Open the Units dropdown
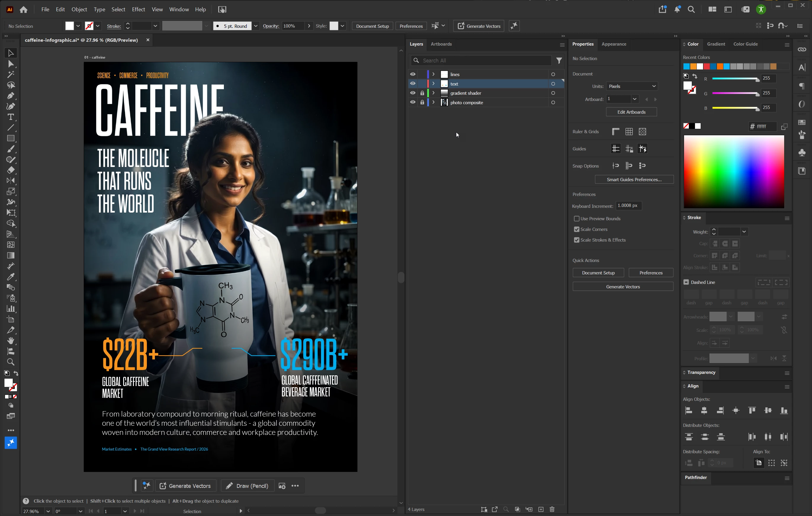Screen dimensions: 812x516 (632, 86)
